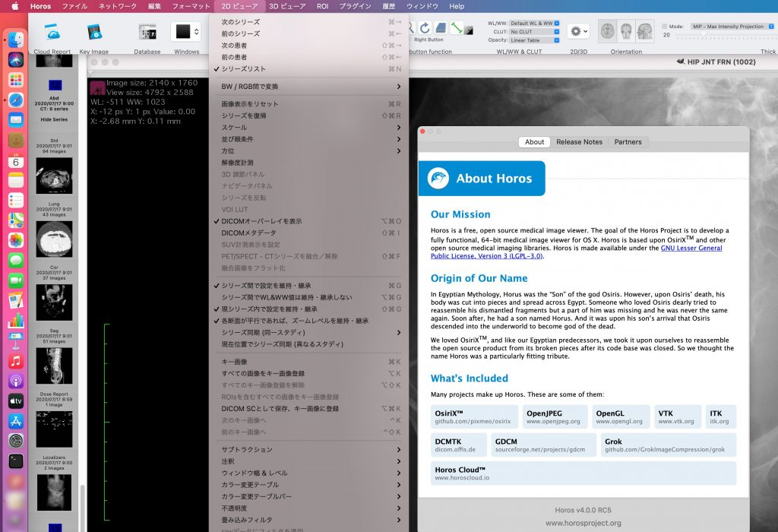Open Notes app in the dock
Screen dimensions: 778x532
16,180
